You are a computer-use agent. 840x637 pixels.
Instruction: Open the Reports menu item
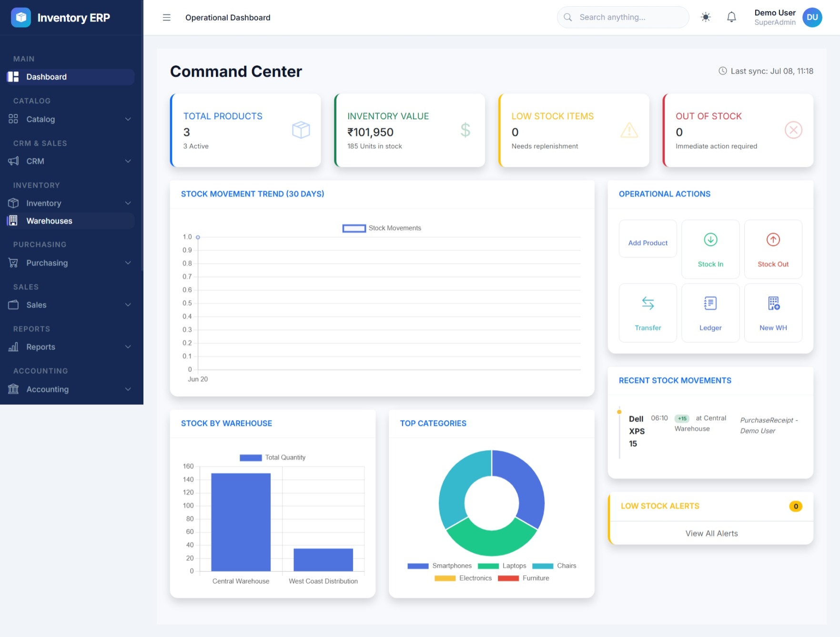click(x=70, y=347)
